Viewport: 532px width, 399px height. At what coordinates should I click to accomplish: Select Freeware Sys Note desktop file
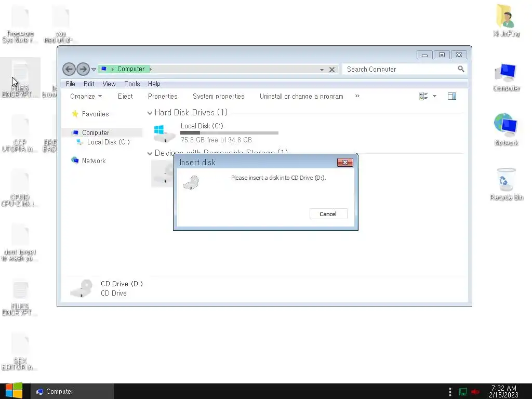coord(20,24)
